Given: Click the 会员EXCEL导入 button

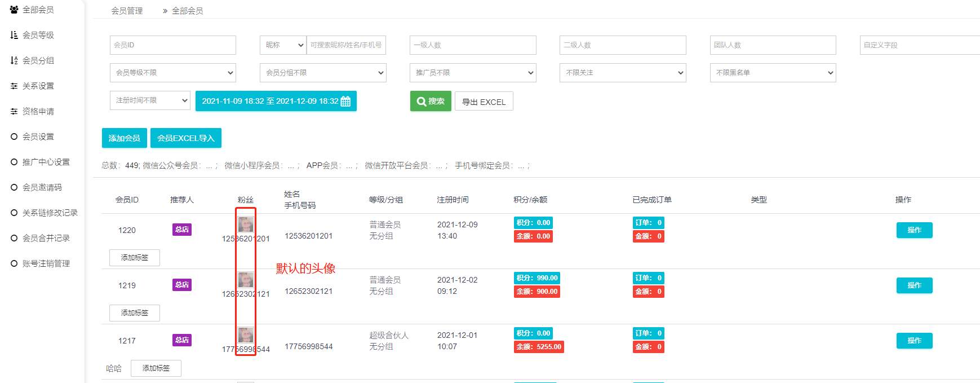Looking at the screenshot, I should coord(186,138).
